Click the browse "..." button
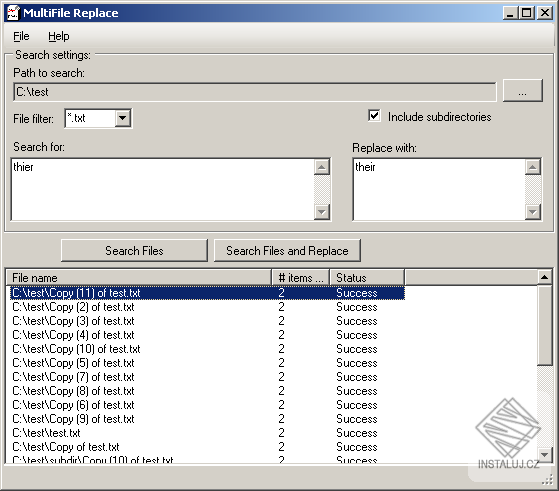 (523, 91)
